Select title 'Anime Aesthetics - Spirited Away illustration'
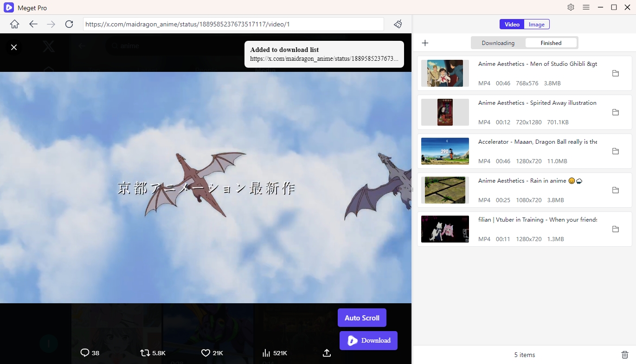Screen dimensions: 636x364 pos(537,103)
